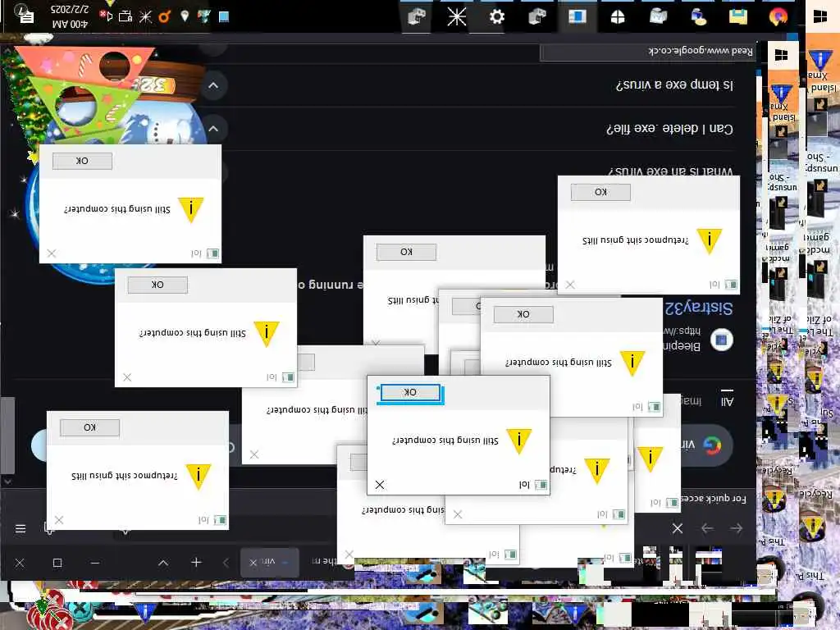Click the blue square tray icon
This screenshot has width=840, height=630.
224,16
